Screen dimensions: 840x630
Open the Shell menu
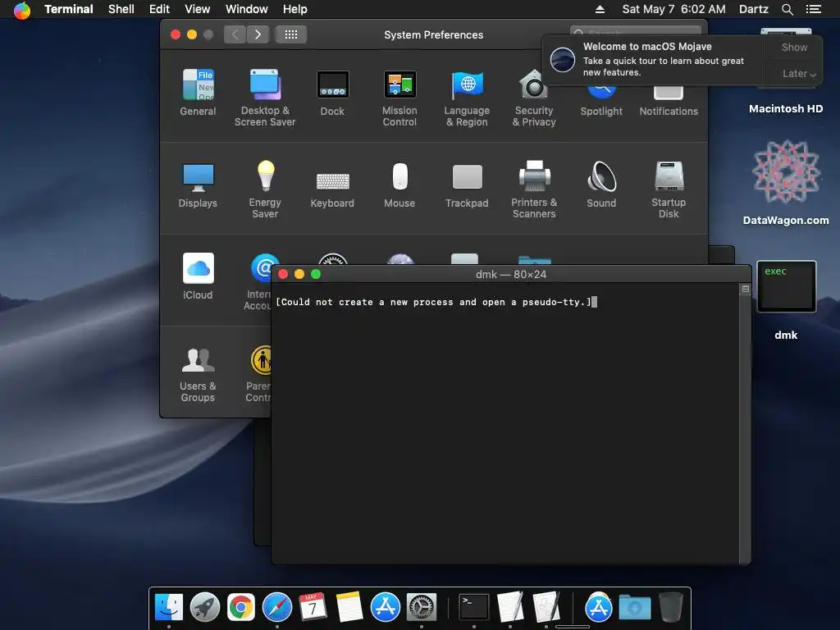pos(121,9)
